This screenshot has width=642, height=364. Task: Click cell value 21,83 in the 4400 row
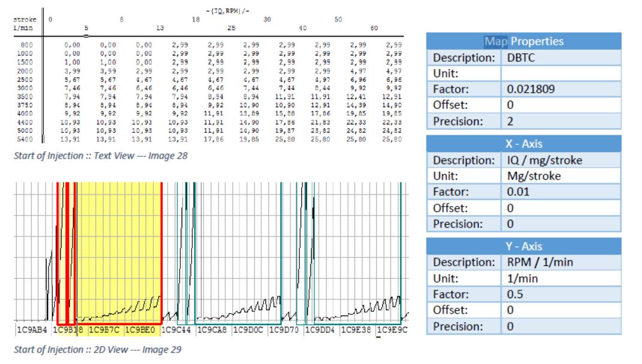point(320,122)
